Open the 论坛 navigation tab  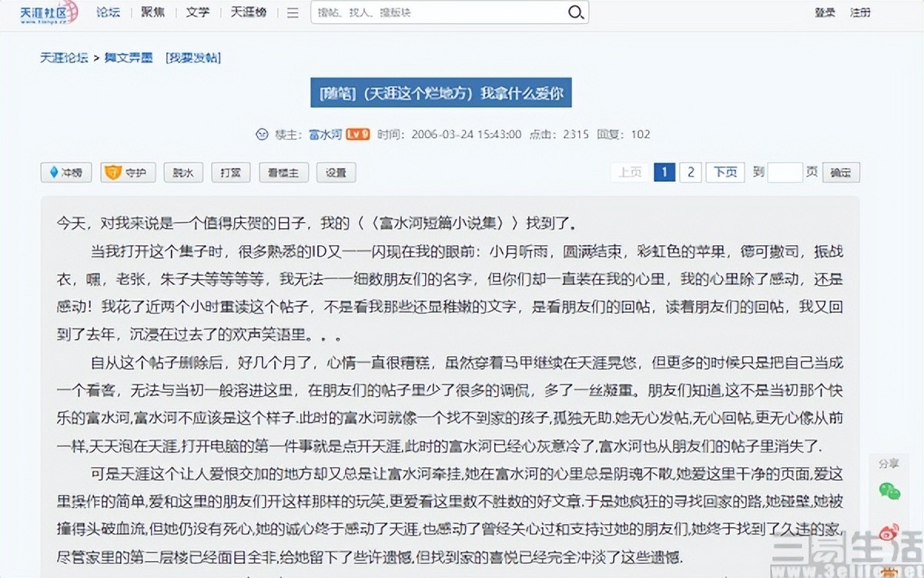(108, 12)
